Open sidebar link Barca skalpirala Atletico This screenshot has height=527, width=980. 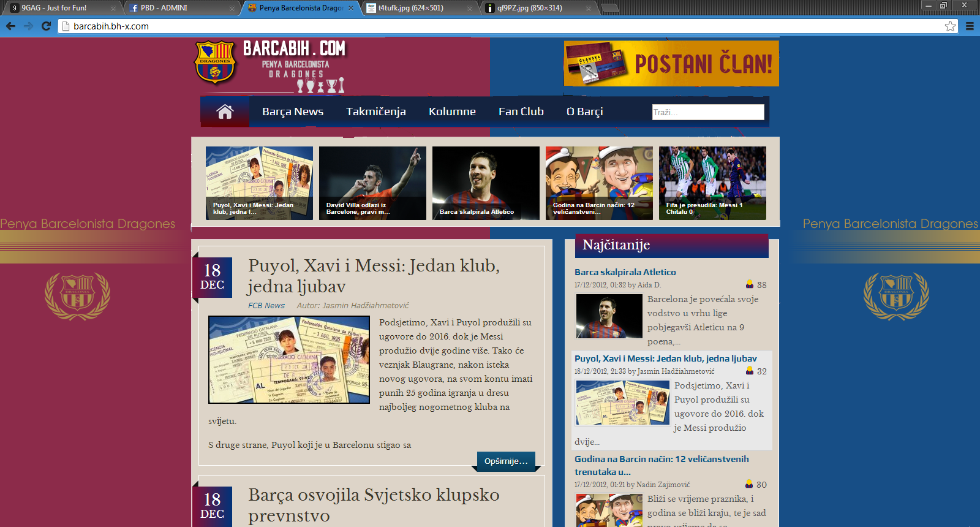tap(625, 272)
